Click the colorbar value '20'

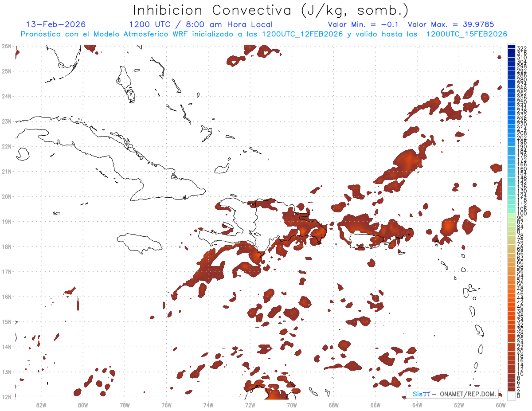pyautogui.click(x=520, y=351)
